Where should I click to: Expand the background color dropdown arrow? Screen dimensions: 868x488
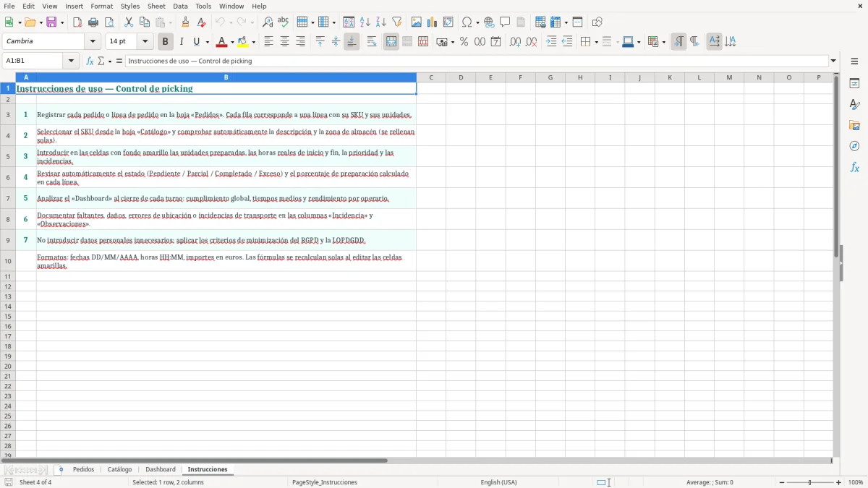[x=254, y=42]
